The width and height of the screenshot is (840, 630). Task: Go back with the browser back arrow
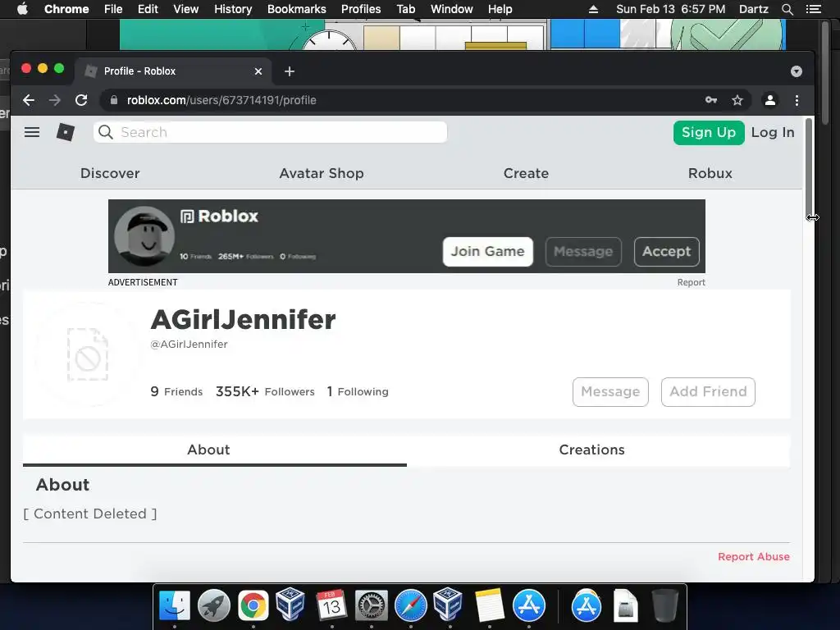(x=29, y=100)
